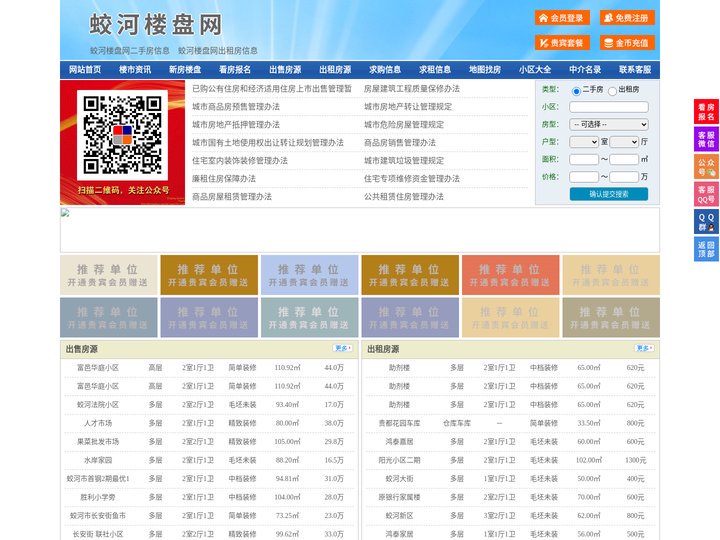Open sale listing 水岸家园
Image resolution: width=720 pixels, height=540 pixels.
(98, 460)
